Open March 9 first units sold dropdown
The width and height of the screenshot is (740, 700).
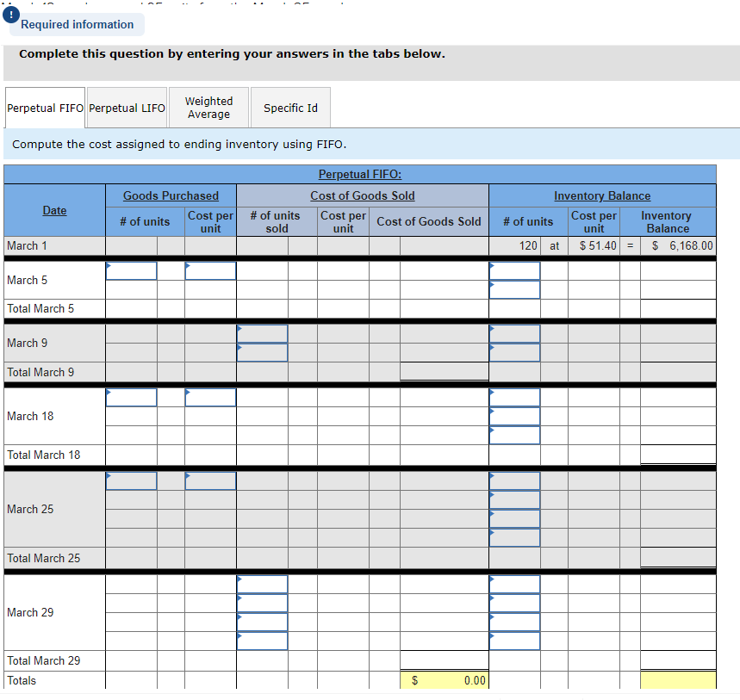click(263, 334)
